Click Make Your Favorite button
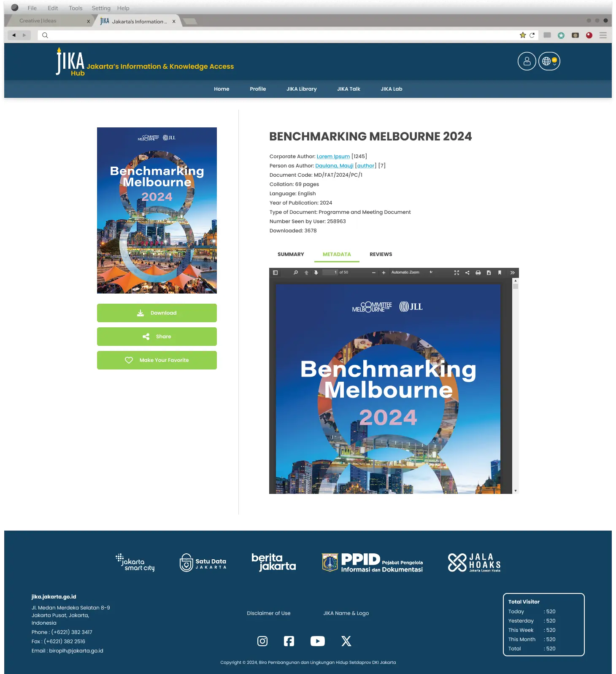 [x=157, y=360]
